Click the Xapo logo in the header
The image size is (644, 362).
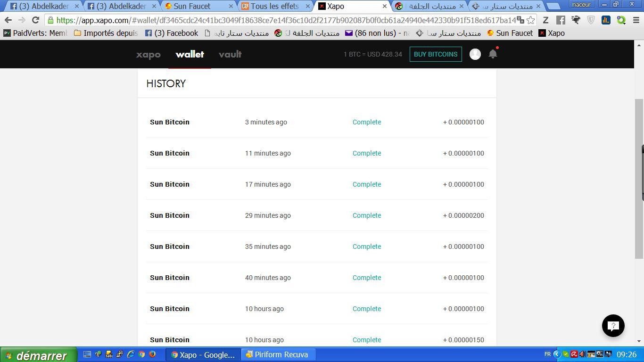click(149, 54)
